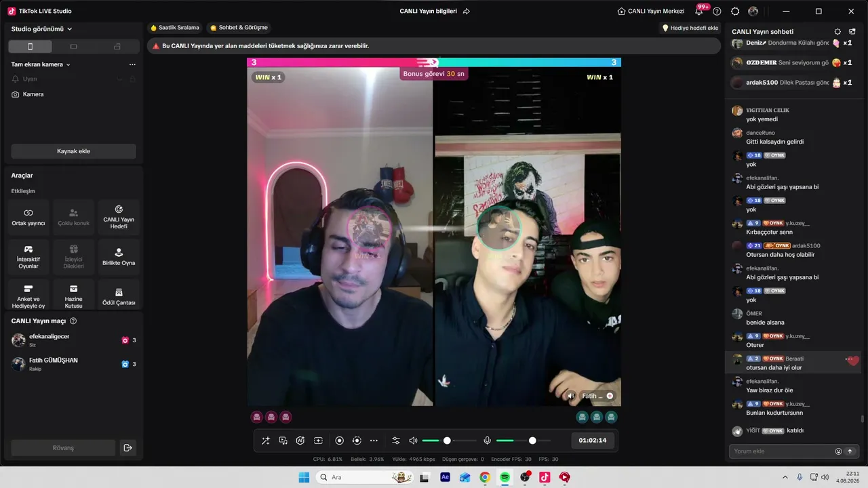Open the Çoklu konuk tool
Screen dimensions: 868x488
point(73,217)
